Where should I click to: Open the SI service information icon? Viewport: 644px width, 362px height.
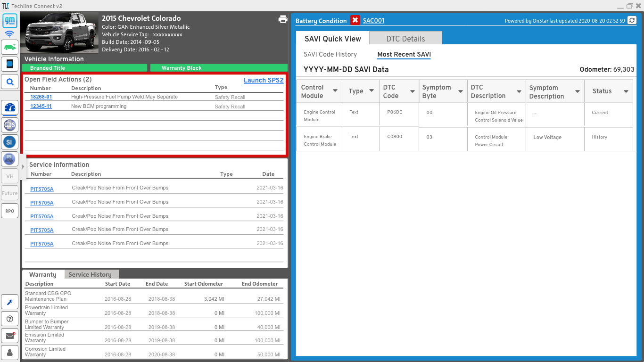coord(10,142)
